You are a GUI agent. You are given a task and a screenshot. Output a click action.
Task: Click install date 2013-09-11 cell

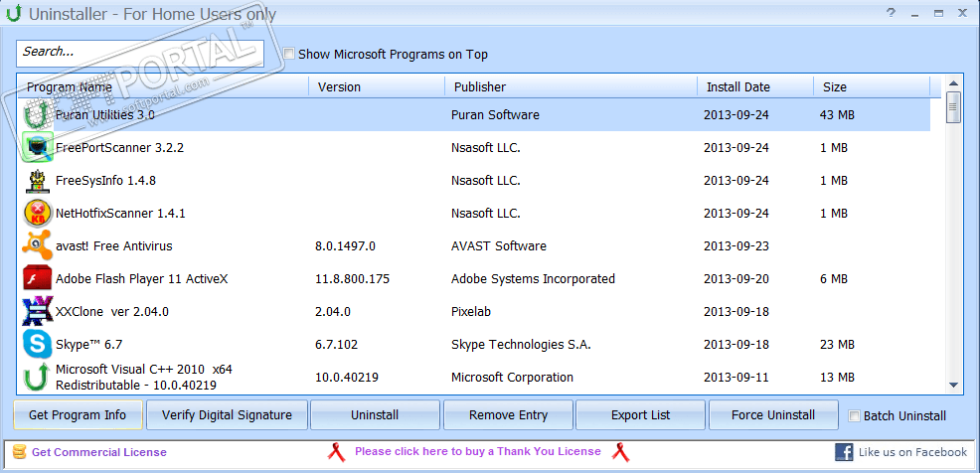[x=736, y=377]
